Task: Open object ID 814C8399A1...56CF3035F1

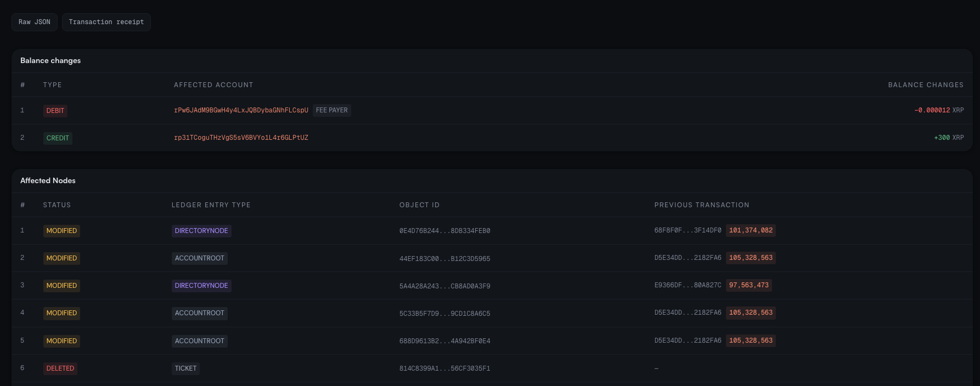Action: pos(445,368)
